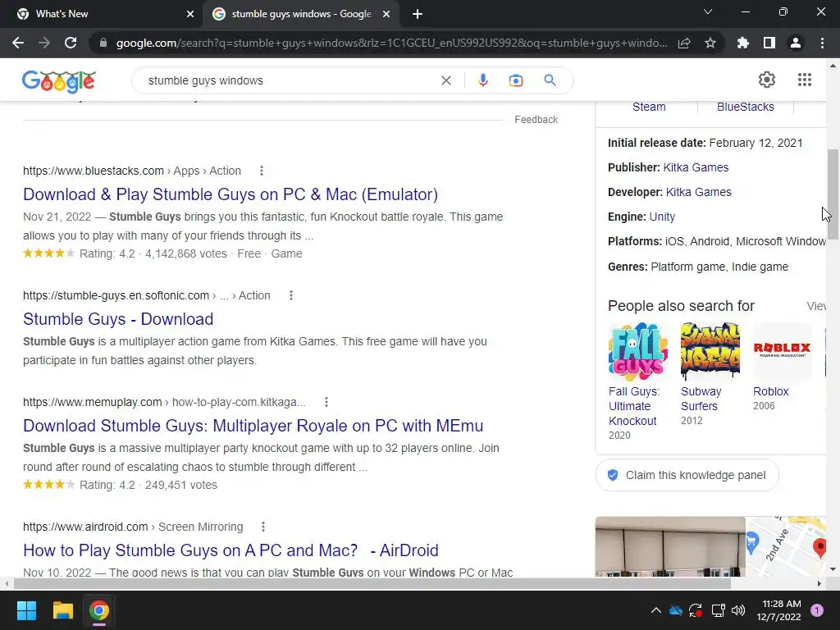
Task: Open the clock showing 11:28 AM
Action: 779,610
